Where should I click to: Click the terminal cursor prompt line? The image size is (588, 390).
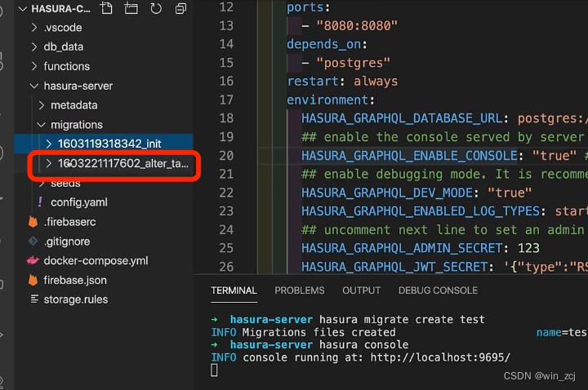pyautogui.click(x=214, y=370)
